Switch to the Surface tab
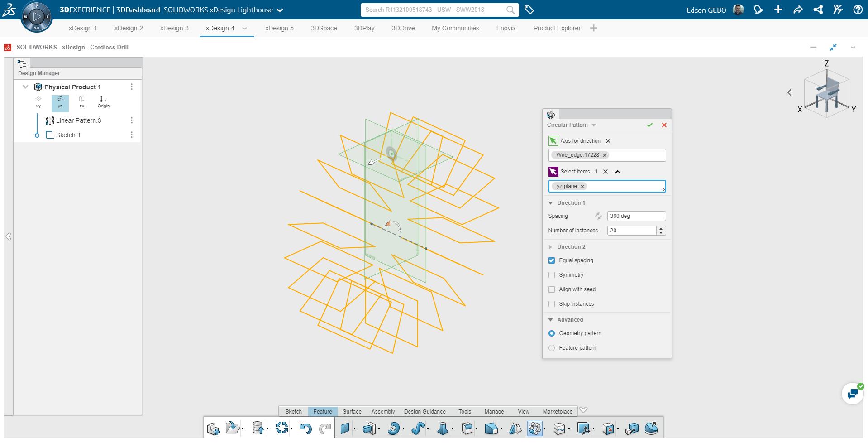This screenshot has height=443, width=868. [x=352, y=412]
